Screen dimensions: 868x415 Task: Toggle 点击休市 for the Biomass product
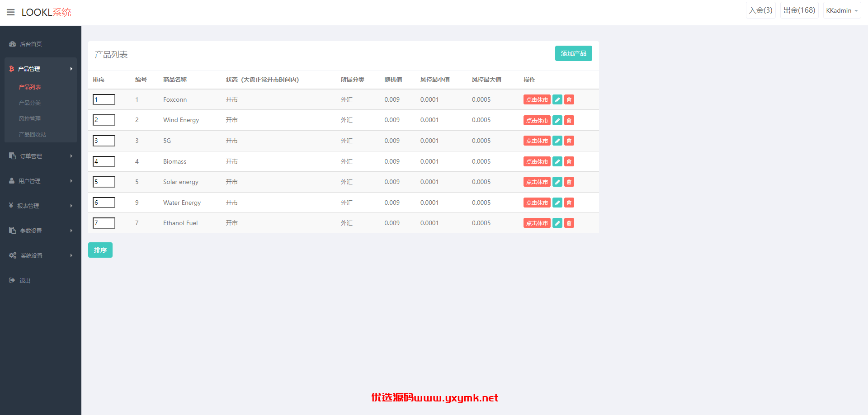point(537,161)
